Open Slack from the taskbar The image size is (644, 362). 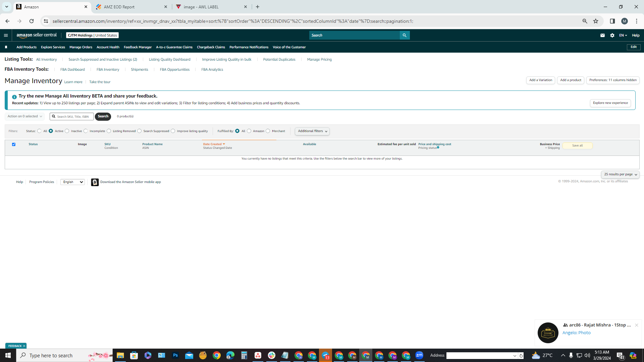point(272,355)
